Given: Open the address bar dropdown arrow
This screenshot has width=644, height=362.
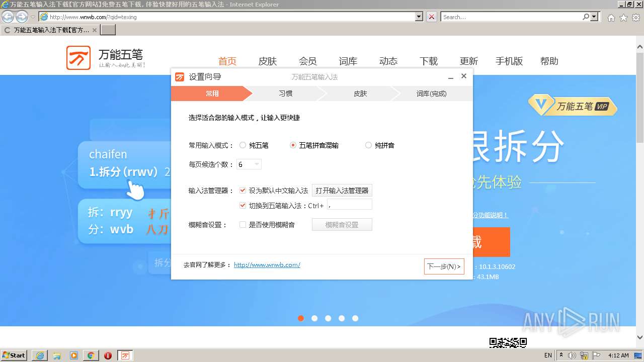Looking at the screenshot, I should 419,17.
